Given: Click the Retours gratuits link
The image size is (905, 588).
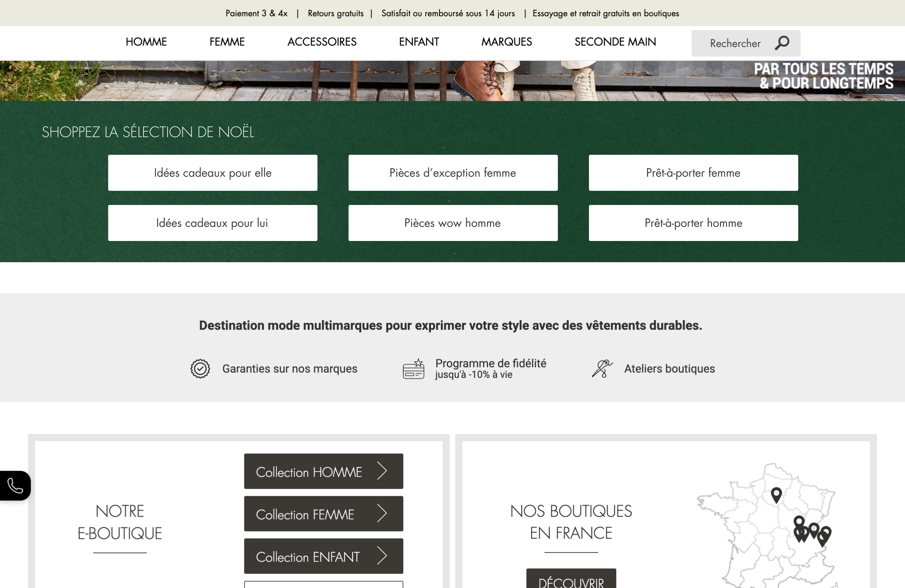Looking at the screenshot, I should (x=335, y=13).
